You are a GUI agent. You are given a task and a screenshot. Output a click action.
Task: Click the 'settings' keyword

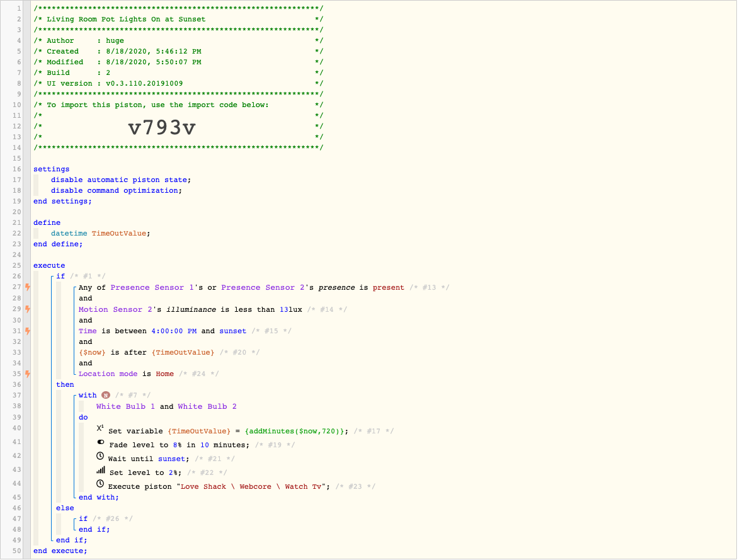pyautogui.click(x=51, y=169)
